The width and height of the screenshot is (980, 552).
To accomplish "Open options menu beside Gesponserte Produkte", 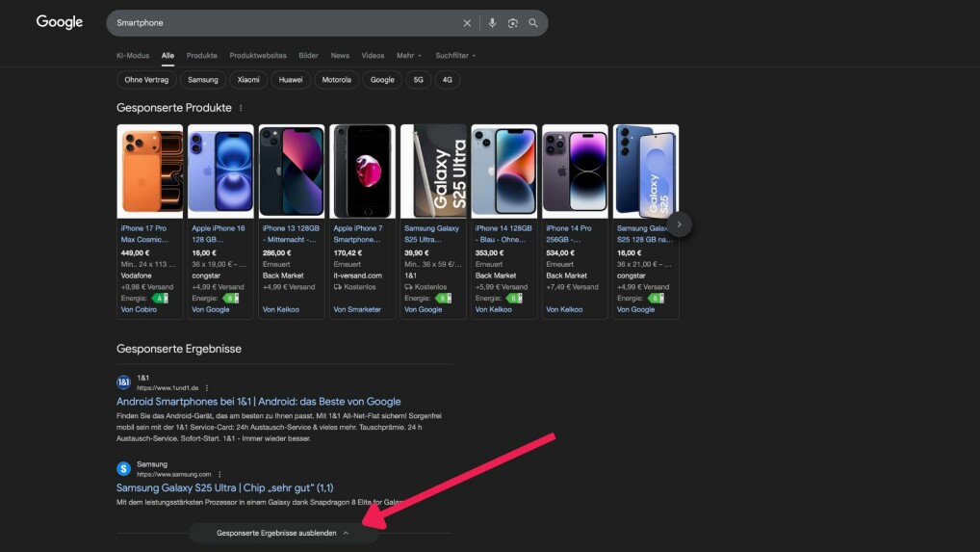I will point(241,108).
